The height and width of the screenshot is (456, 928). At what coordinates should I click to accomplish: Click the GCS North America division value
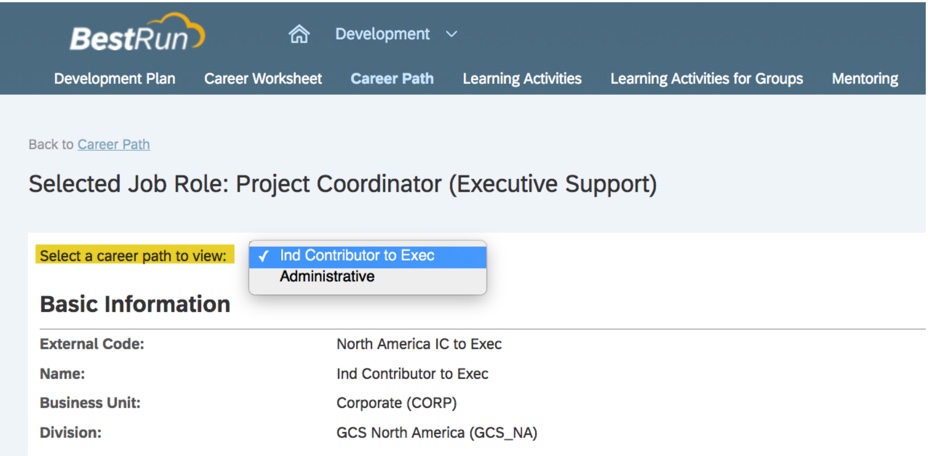click(437, 433)
